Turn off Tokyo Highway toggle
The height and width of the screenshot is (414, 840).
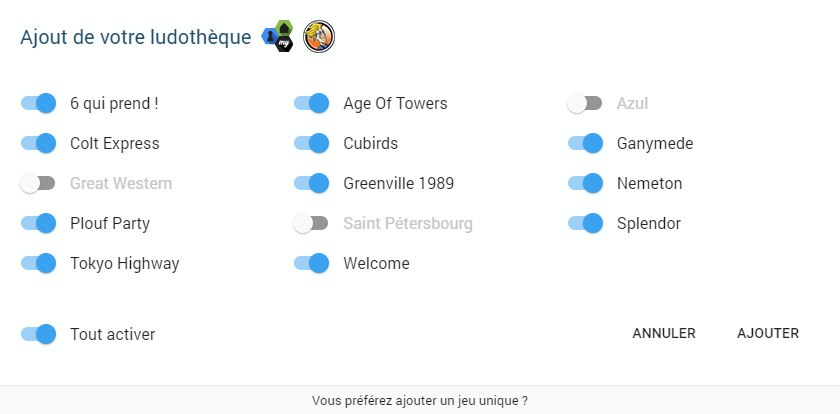[39, 263]
